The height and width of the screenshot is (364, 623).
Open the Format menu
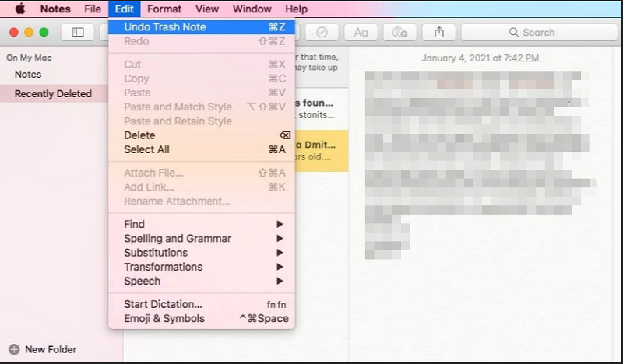click(164, 9)
